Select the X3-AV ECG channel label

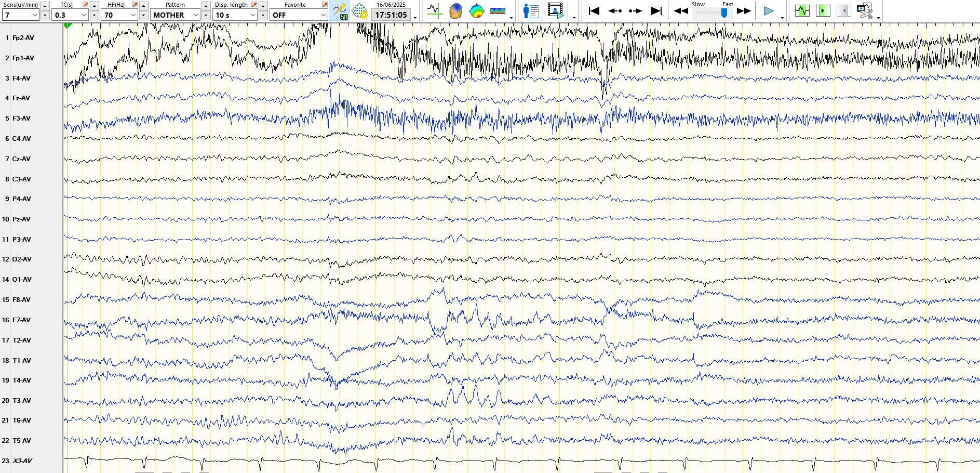click(x=22, y=461)
